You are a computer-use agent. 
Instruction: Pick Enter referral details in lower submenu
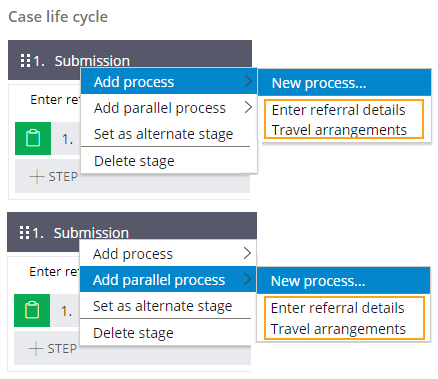click(337, 308)
